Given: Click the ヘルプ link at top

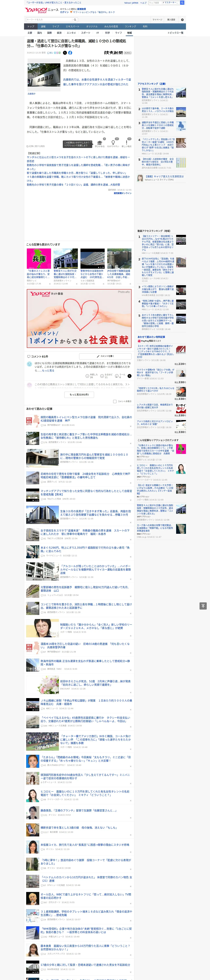Looking at the screenshot, I should pos(143,3).
